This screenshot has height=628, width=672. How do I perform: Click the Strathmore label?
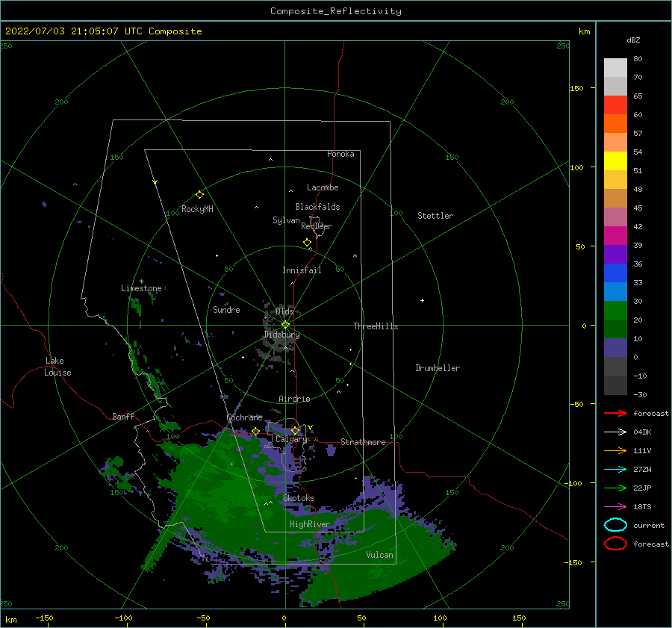[x=363, y=442]
